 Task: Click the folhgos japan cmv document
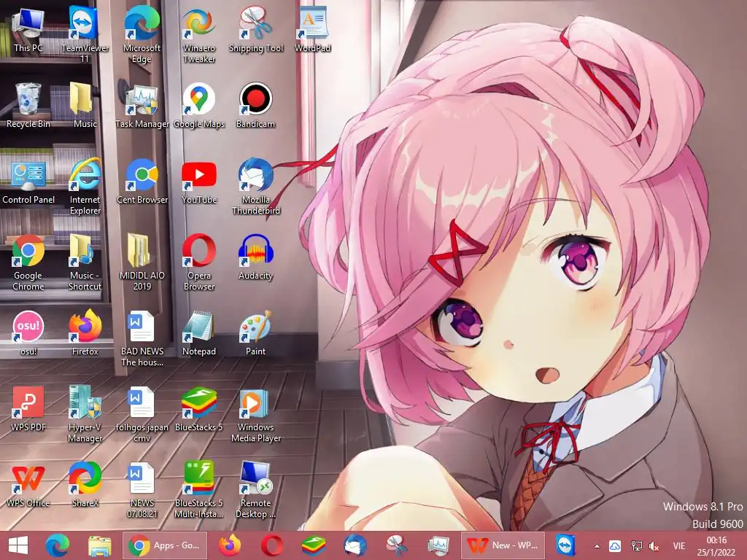click(142, 413)
